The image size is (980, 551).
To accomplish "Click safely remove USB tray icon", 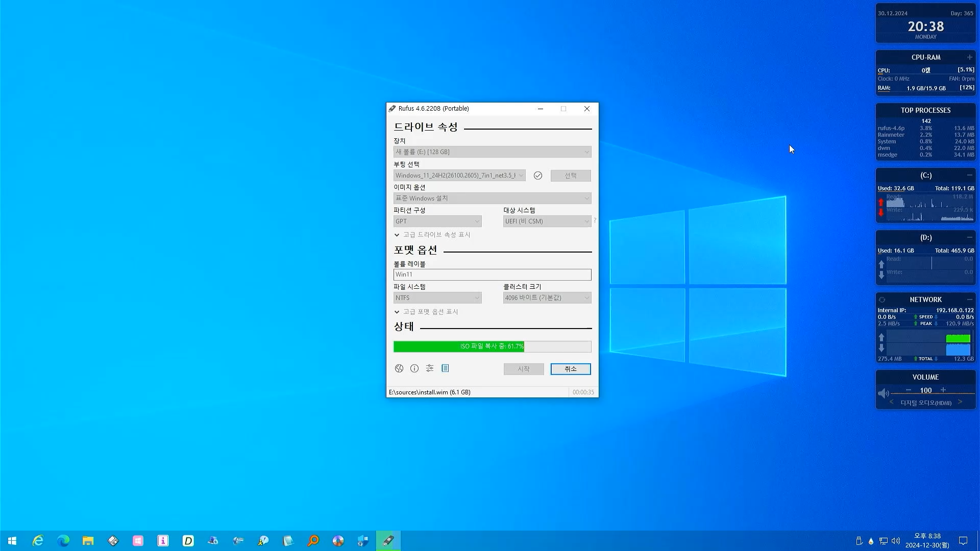I will pyautogui.click(x=859, y=541).
